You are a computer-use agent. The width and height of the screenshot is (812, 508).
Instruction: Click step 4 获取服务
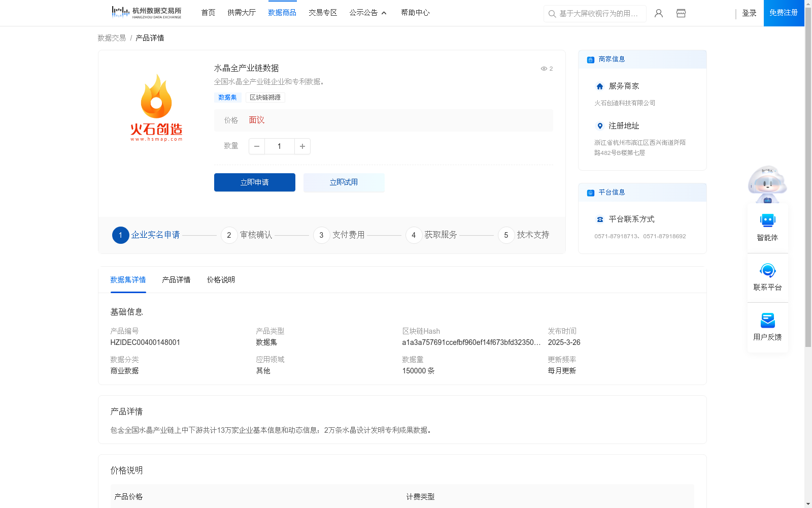[x=431, y=235]
